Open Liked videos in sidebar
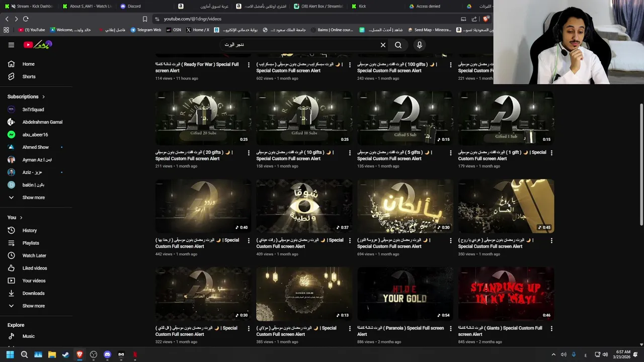The image size is (644, 362). [x=36, y=268]
